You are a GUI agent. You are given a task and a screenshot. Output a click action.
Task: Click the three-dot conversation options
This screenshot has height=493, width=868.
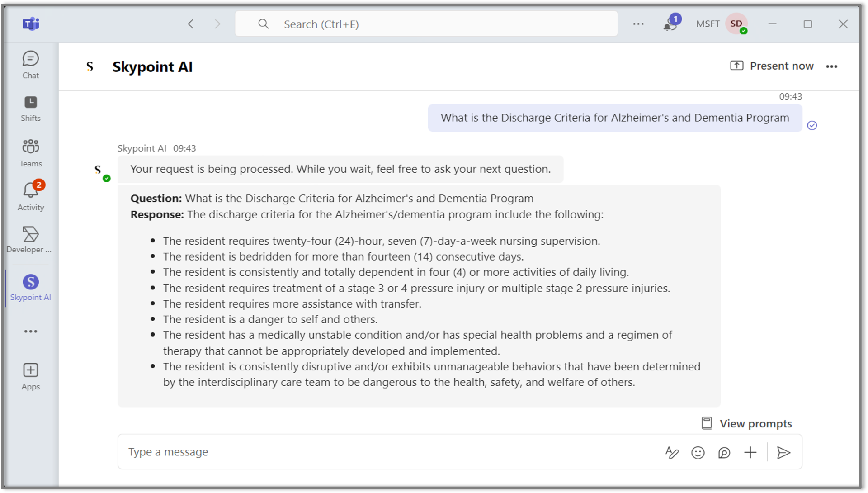832,66
